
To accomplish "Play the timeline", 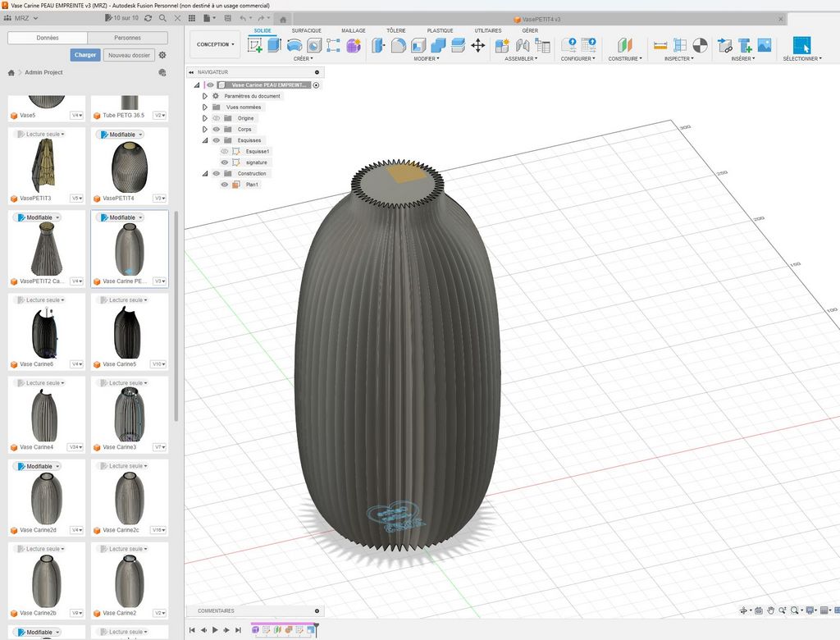I will pyautogui.click(x=215, y=630).
